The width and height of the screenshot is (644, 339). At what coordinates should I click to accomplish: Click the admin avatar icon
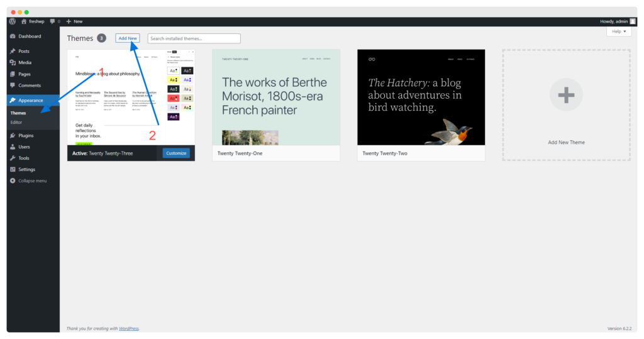[x=633, y=21]
